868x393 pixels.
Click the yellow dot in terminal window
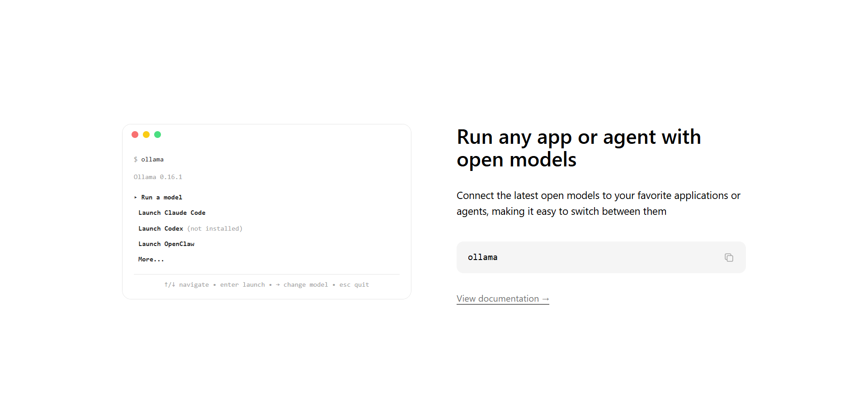146,135
